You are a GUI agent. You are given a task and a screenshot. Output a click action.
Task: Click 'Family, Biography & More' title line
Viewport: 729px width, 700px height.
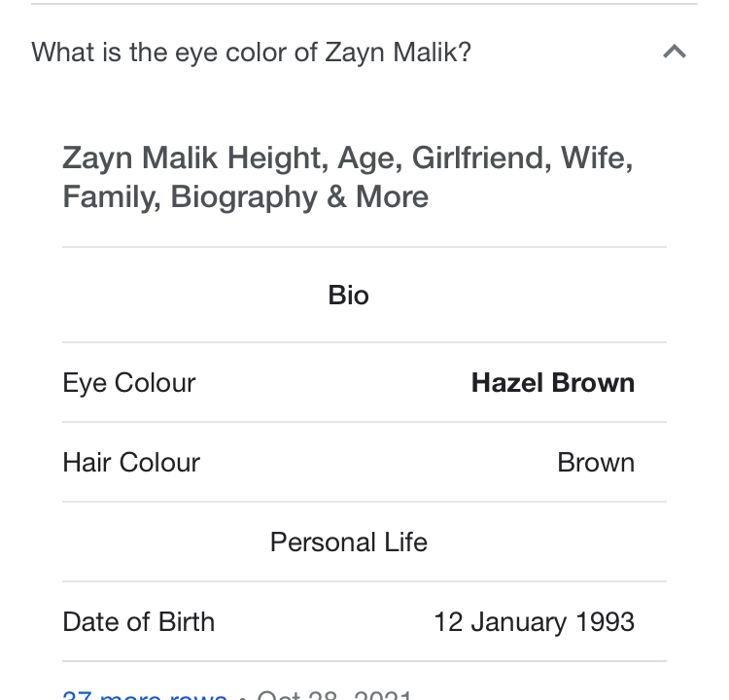pos(246,196)
